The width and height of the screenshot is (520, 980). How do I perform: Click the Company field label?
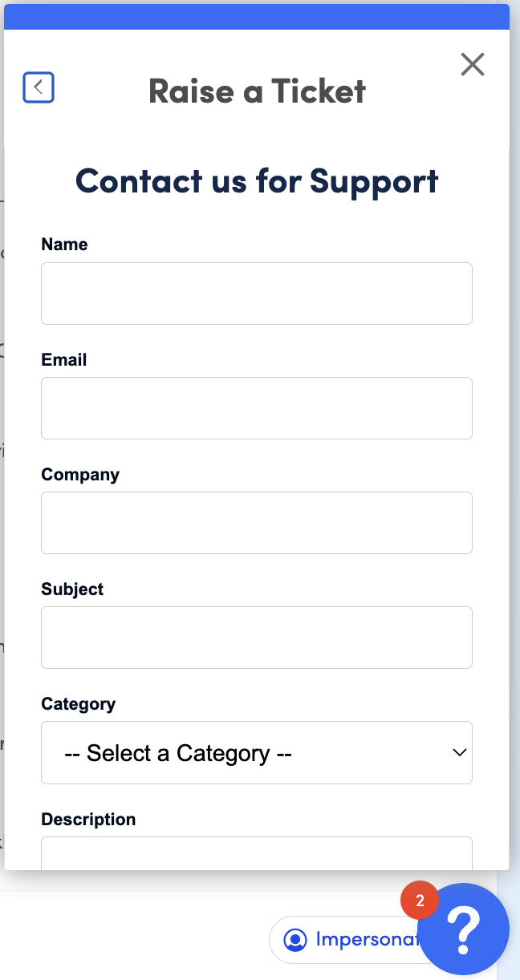[x=80, y=474]
